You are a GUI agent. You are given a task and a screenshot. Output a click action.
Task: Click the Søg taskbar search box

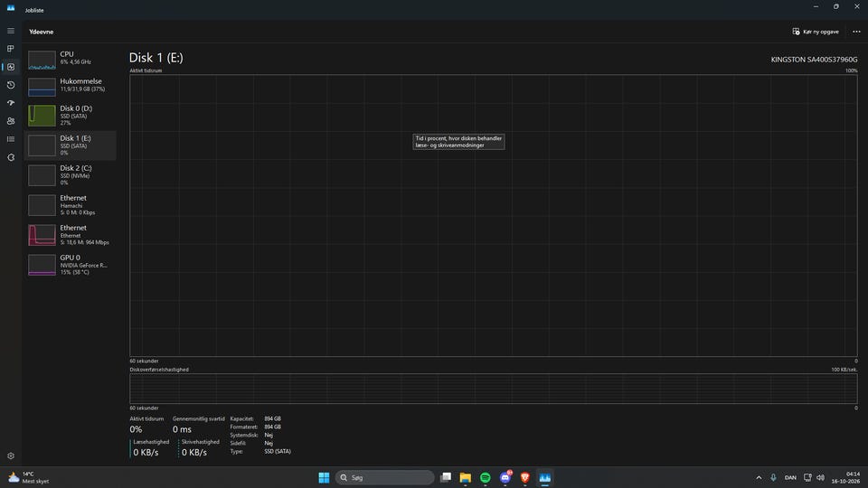click(385, 477)
